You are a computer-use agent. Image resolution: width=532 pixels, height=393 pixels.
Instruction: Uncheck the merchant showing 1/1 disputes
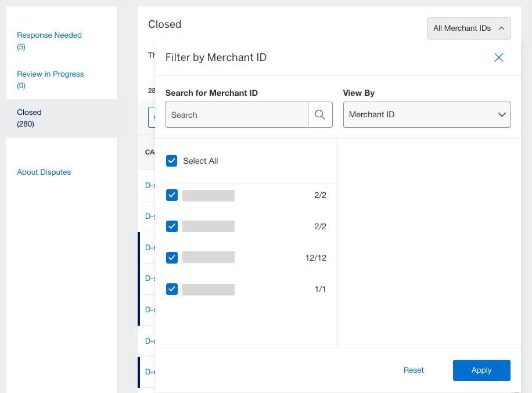(x=171, y=289)
